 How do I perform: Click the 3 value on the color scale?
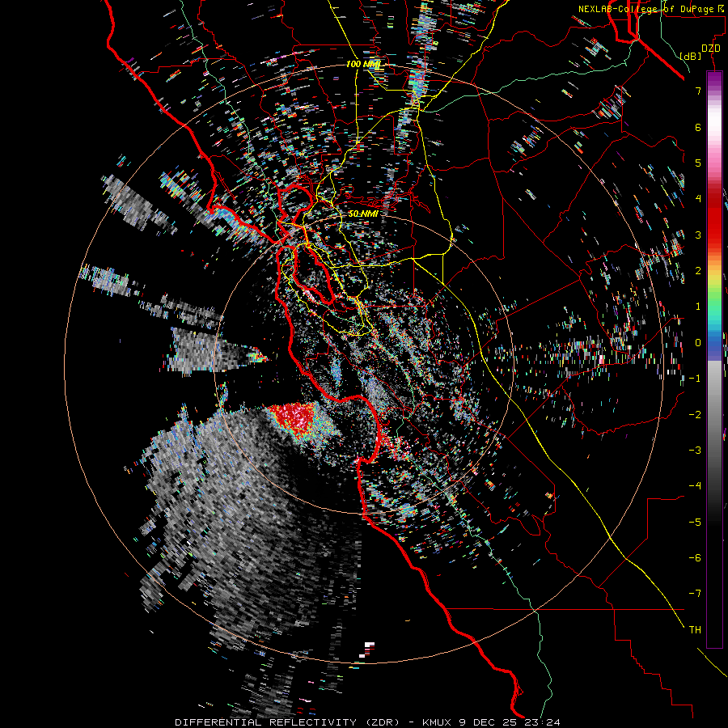click(698, 235)
